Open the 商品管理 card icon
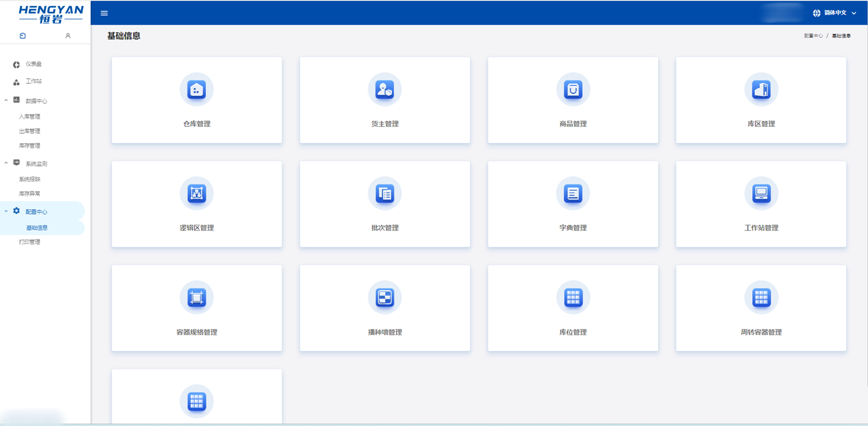 point(573,90)
